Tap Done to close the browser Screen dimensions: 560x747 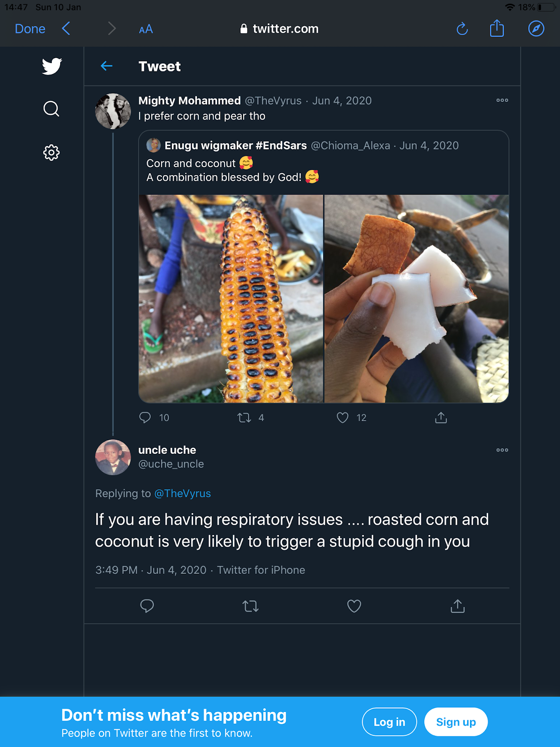[30, 29]
